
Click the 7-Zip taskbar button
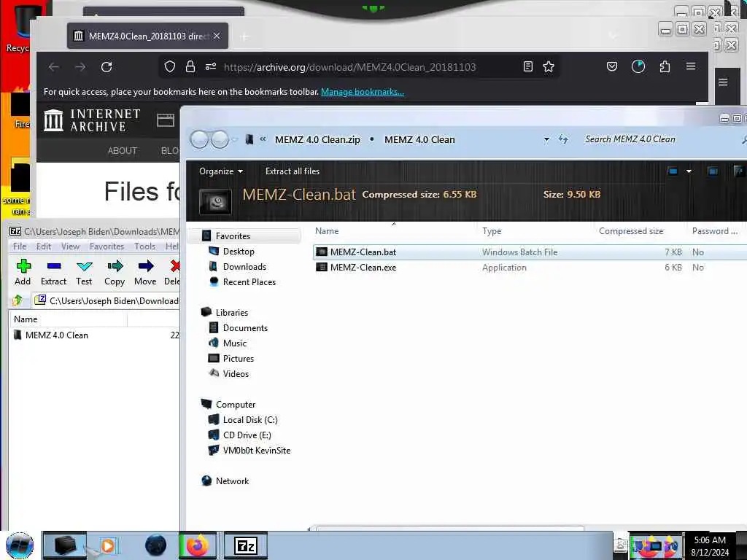pyautogui.click(x=246, y=545)
